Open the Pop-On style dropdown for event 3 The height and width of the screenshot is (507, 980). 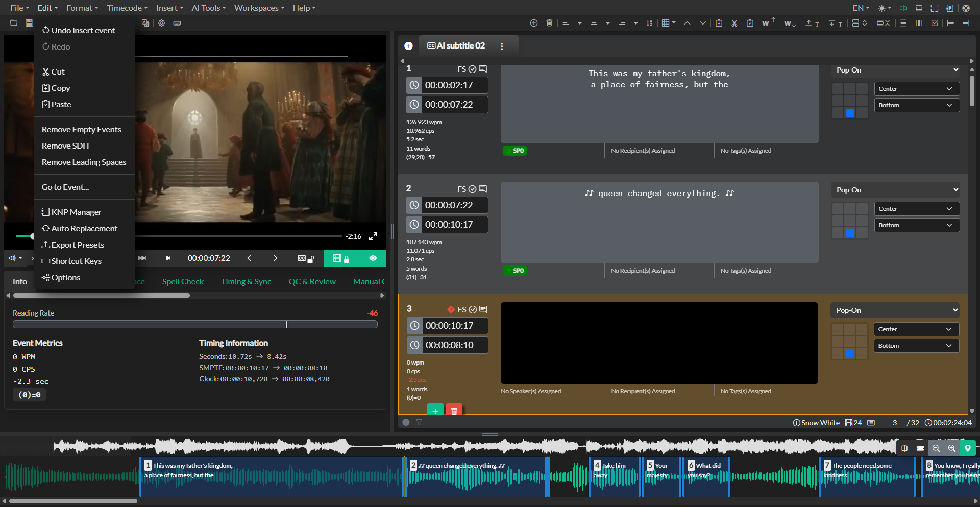tap(894, 310)
